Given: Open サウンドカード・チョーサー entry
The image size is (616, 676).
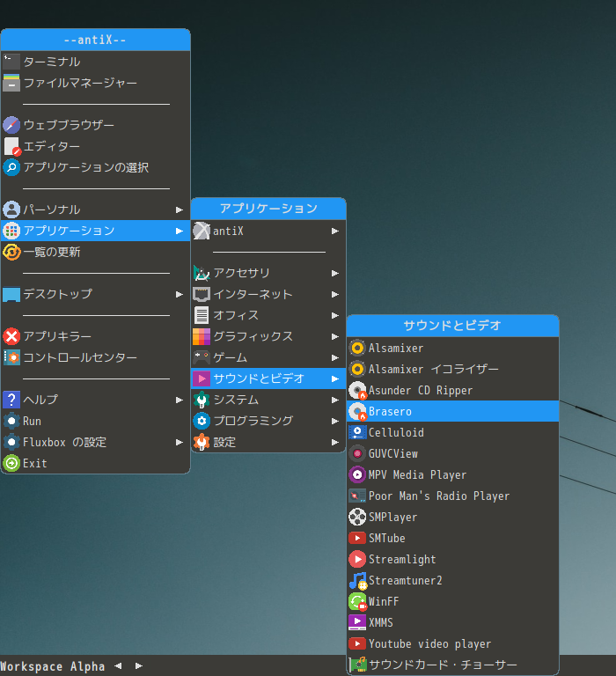Looking at the screenshot, I should coord(452,665).
